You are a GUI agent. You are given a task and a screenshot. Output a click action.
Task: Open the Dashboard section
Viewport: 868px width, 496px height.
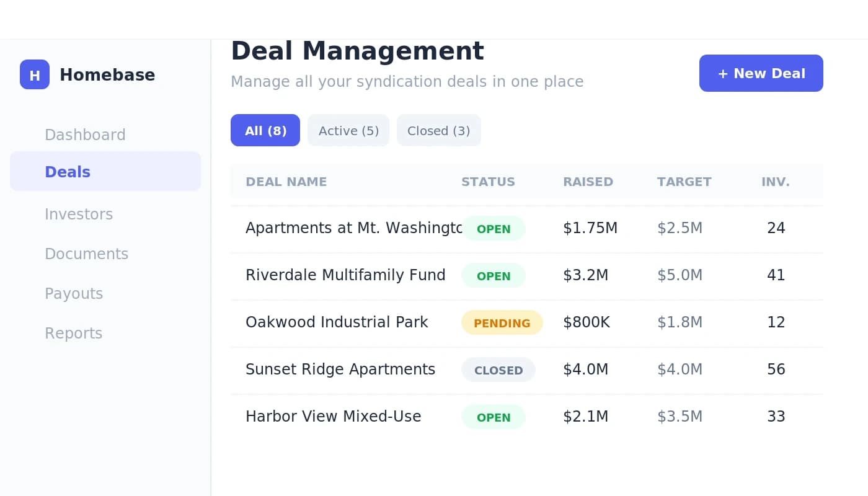click(x=85, y=135)
